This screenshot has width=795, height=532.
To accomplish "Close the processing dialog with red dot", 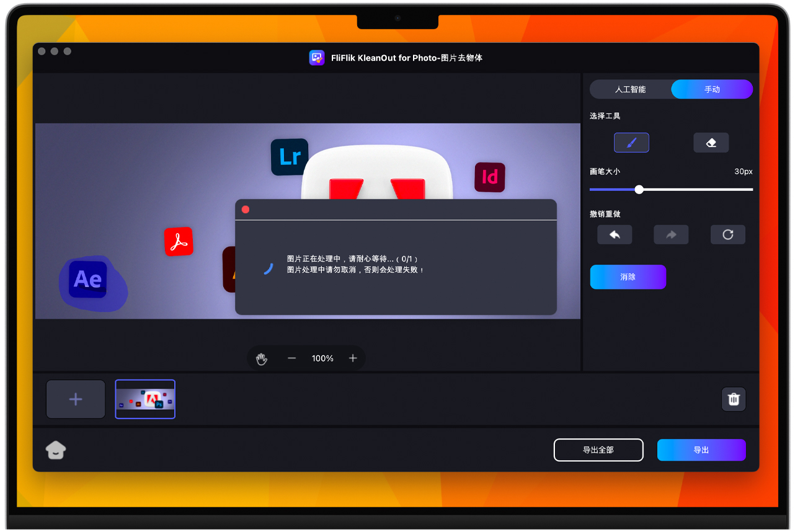I will (x=246, y=210).
